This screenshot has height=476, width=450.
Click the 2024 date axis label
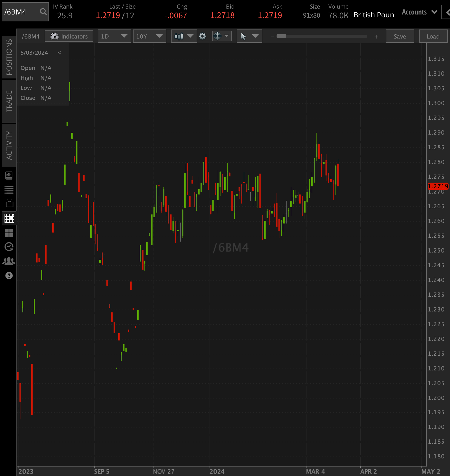(x=217, y=471)
